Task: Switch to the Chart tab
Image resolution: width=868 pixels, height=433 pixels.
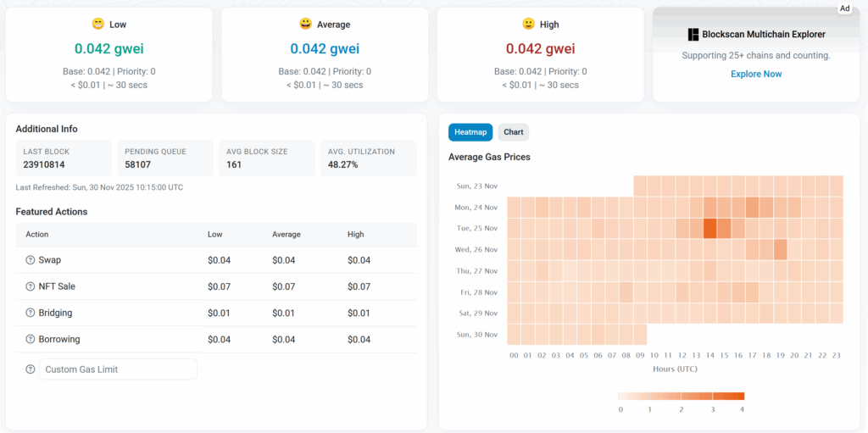Action: [513, 132]
